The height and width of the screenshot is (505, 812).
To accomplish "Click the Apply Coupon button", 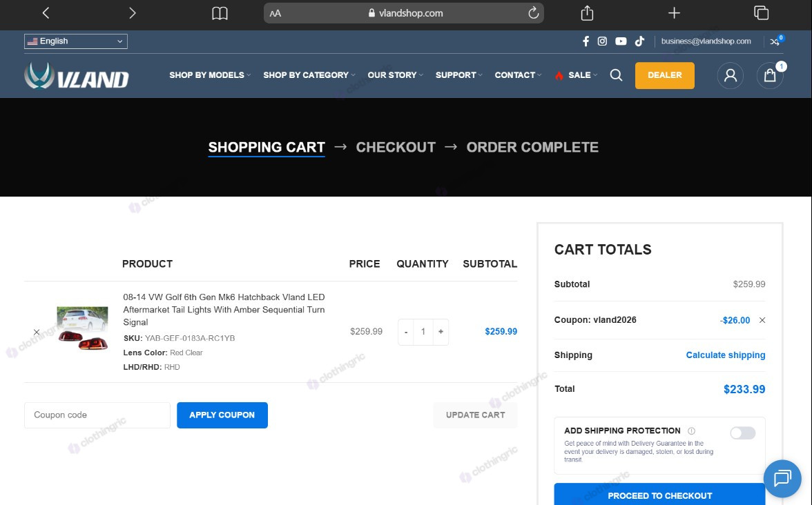I will [x=222, y=415].
